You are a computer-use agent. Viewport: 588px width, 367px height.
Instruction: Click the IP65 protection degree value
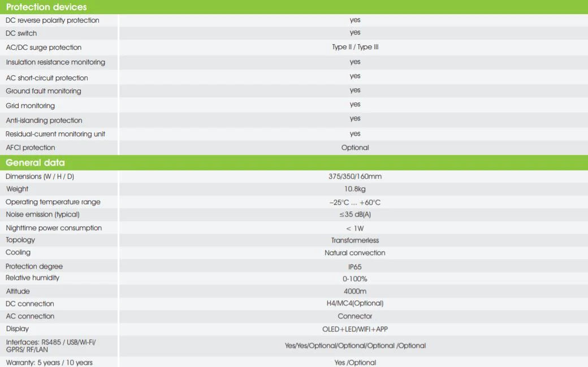(355, 266)
